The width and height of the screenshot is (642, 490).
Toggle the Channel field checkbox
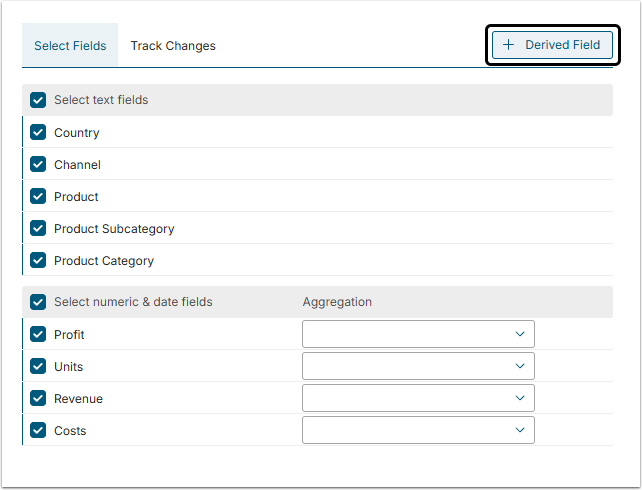(x=39, y=165)
